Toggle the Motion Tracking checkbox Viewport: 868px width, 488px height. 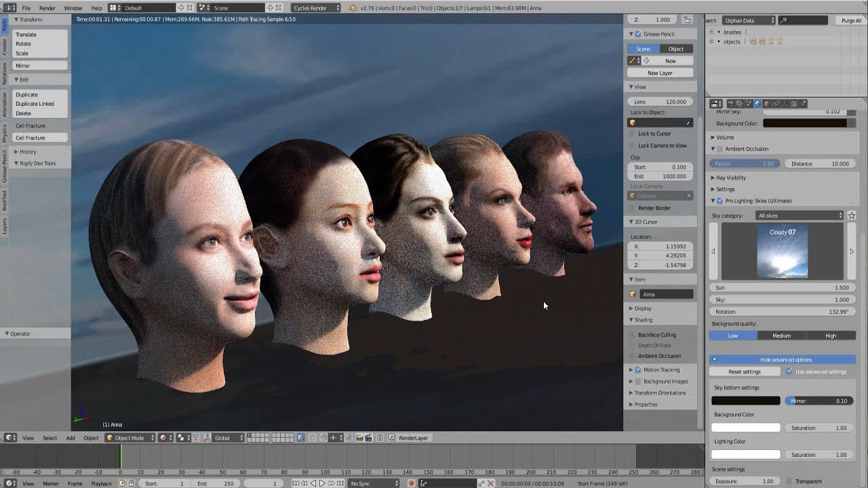pos(637,370)
